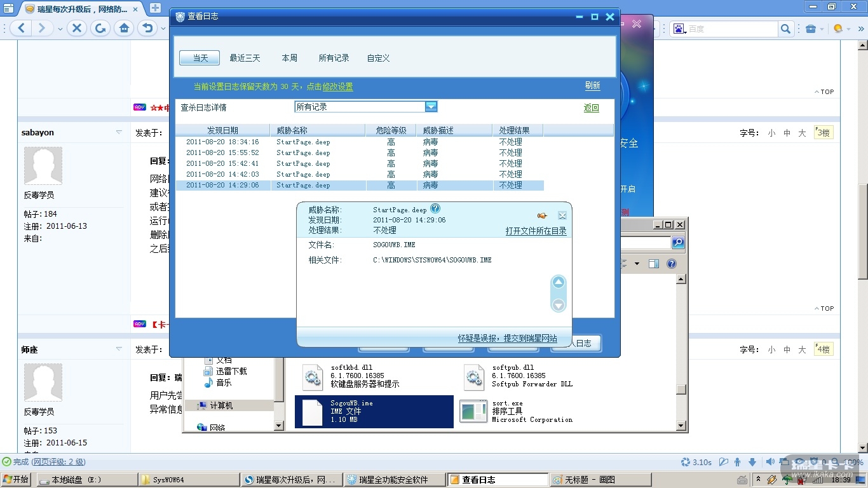Click the weather sun icon in browser toolbar
Viewport: 868px width, 488px height.
tap(838, 29)
